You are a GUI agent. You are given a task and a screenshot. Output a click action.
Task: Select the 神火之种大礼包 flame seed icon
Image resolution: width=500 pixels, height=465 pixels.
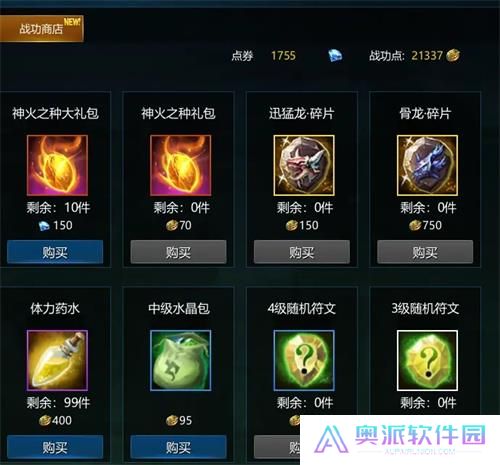pos(57,165)
